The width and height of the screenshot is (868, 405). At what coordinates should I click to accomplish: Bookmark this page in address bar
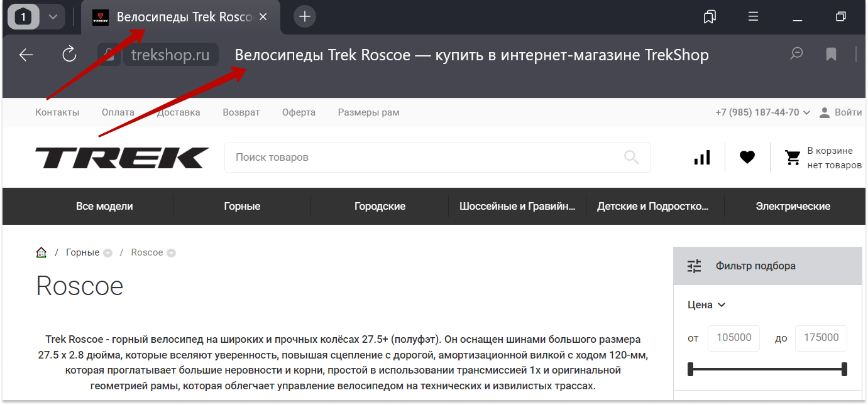[831, 55]
